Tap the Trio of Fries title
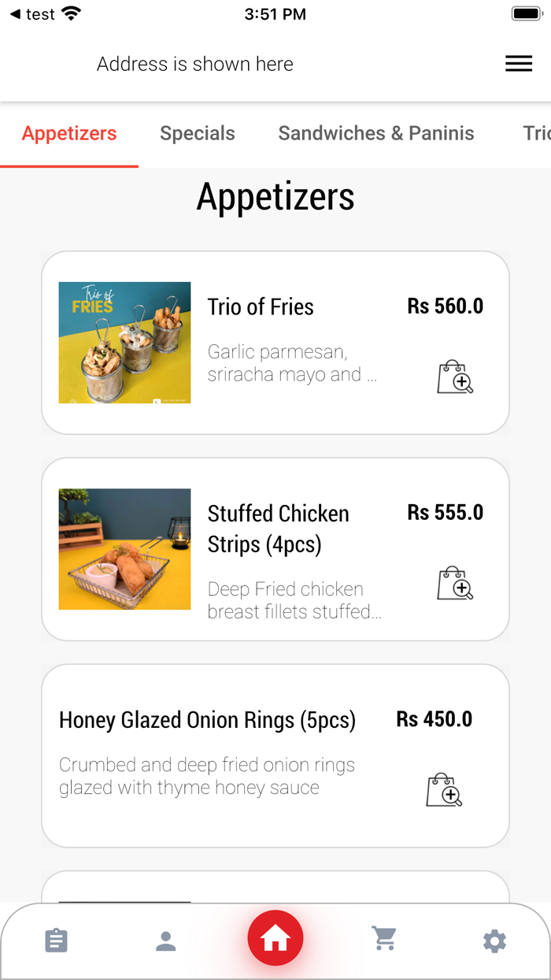Image resolution: width=551 pixels, height=980 pixels. 261,306
